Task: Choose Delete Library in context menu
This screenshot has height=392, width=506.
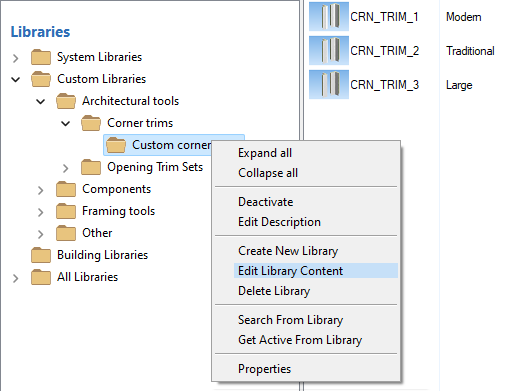Action: (x=274, y=291)
